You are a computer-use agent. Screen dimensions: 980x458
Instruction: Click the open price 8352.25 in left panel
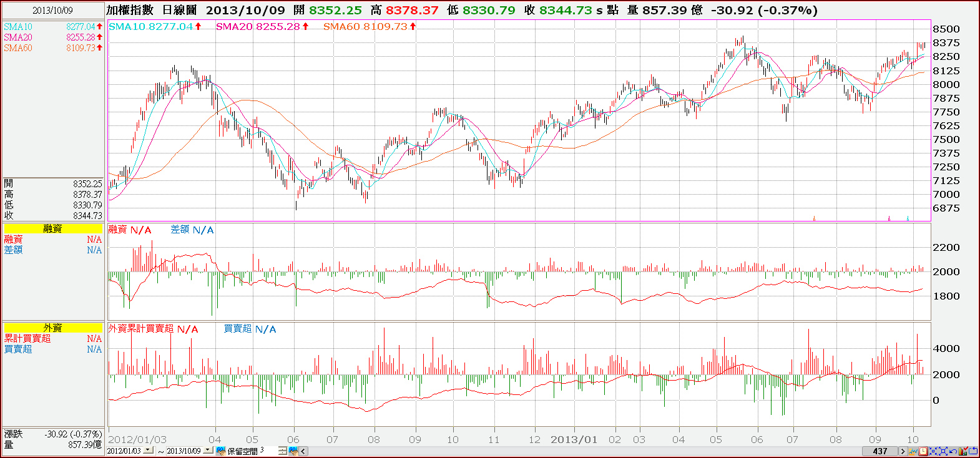click(x=87, y=184)
